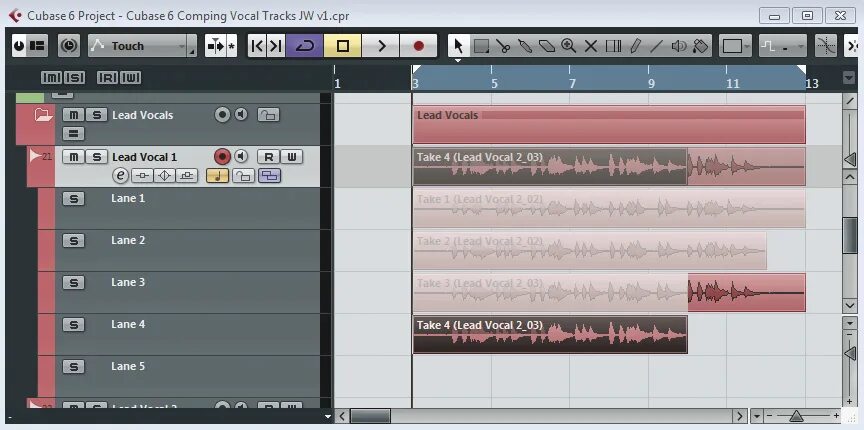Lock the Lead Vocal 1 track
The height and width of the screenshot is (430, 864).
(243, 175)
